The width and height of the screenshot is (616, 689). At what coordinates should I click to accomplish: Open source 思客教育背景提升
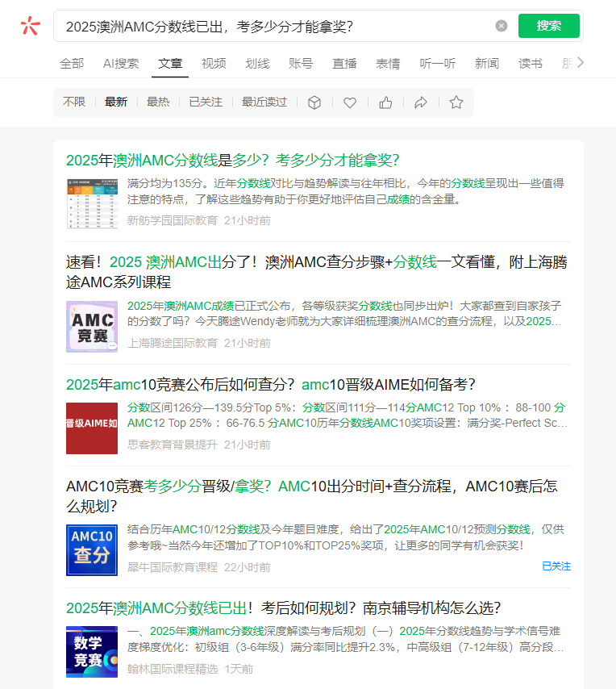(172, 445)
